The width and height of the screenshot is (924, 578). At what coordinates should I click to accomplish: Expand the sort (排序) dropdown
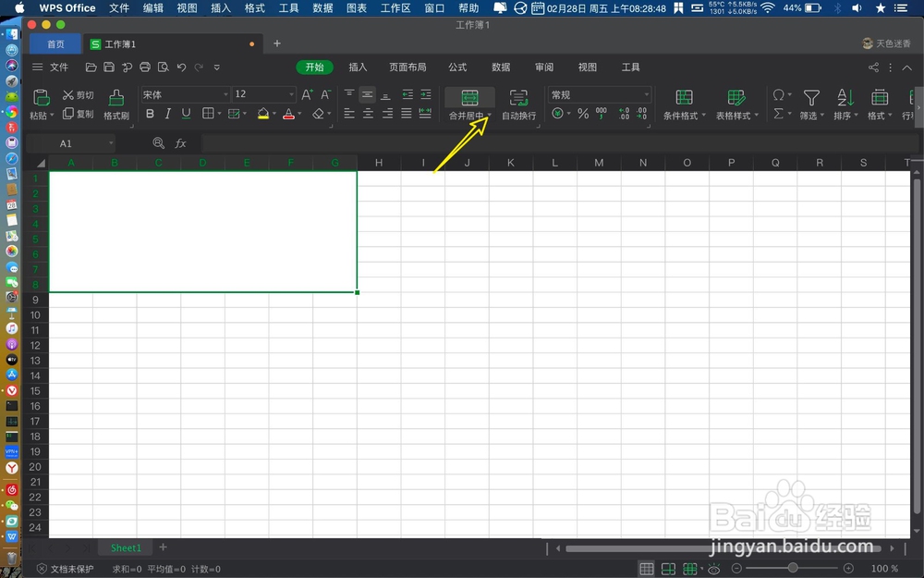coord(857,116)
